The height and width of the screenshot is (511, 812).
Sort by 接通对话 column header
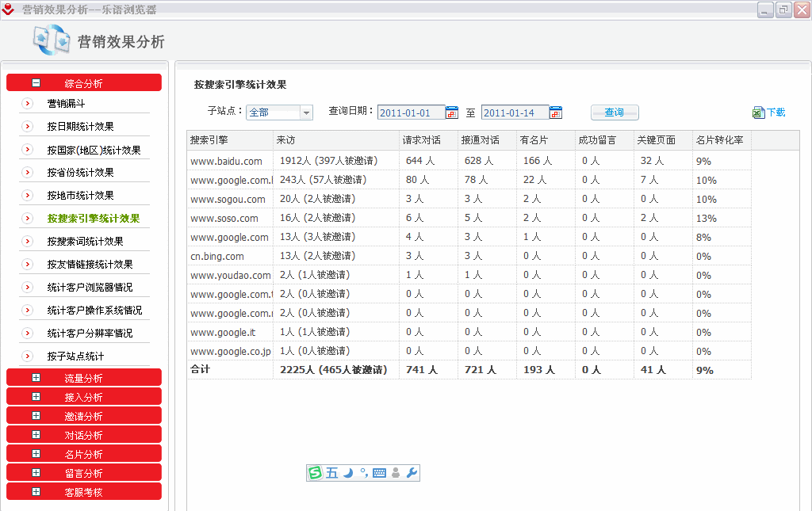[487, 140]
